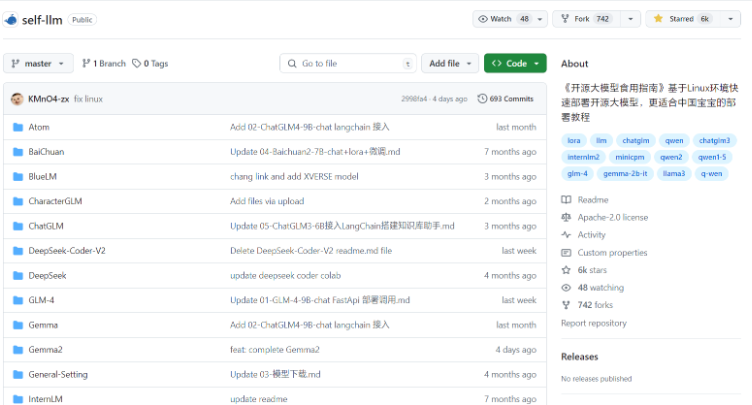Screen dimensions: 752x405
Task: Select the chatglm3 topic tag
Action: (x=714, y=141)
